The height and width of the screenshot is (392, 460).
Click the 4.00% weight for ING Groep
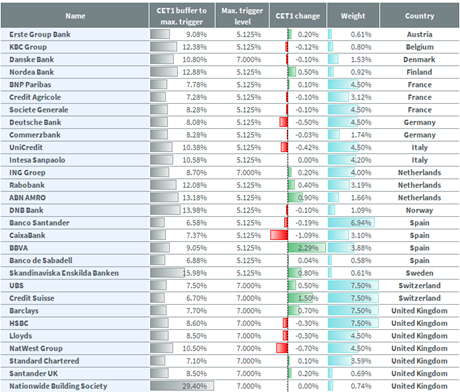point(361,173)
